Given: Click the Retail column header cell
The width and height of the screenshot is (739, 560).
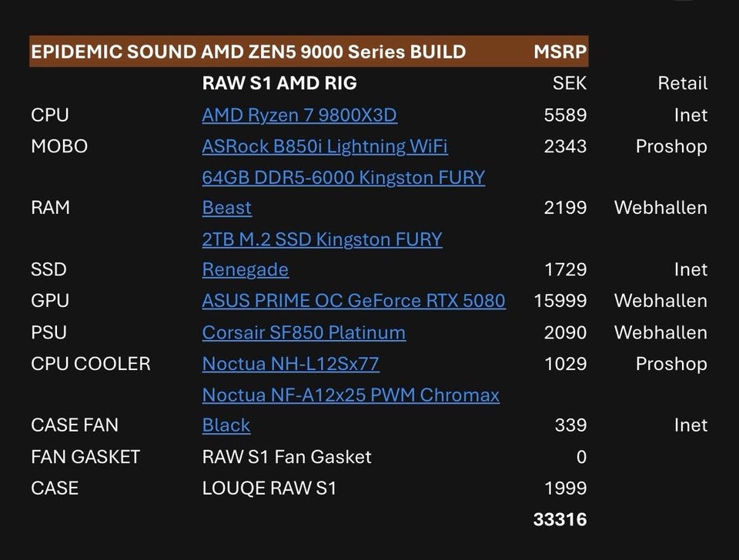Looking at the screenshot, I should [682, 83].
